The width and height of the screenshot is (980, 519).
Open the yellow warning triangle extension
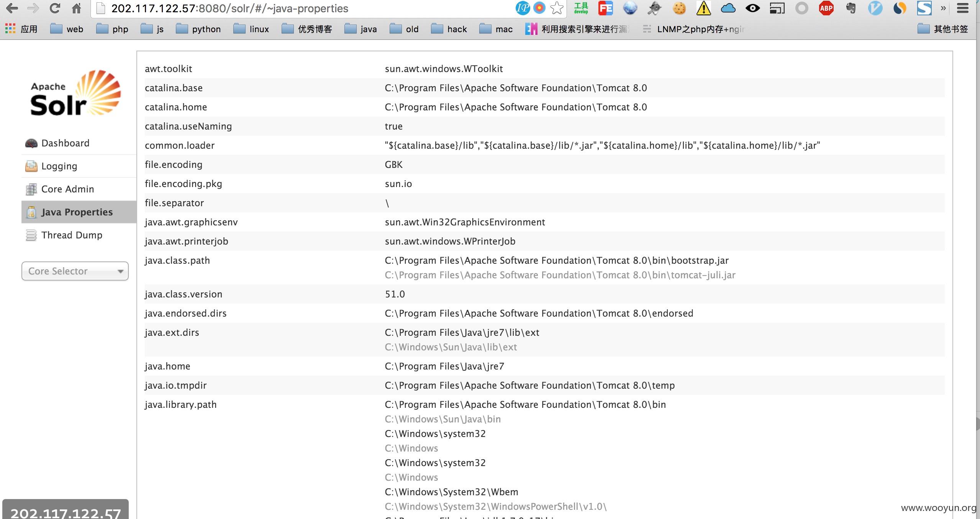tap(703, 8)
